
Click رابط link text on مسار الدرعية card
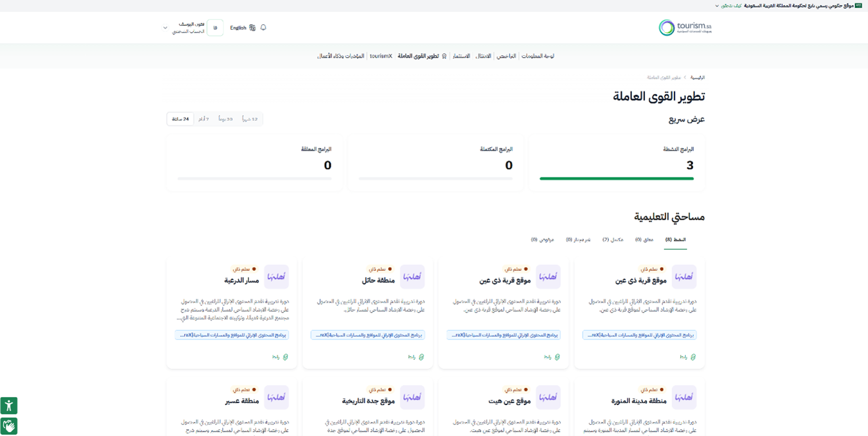pyautogui.click(x=276, y=357)
